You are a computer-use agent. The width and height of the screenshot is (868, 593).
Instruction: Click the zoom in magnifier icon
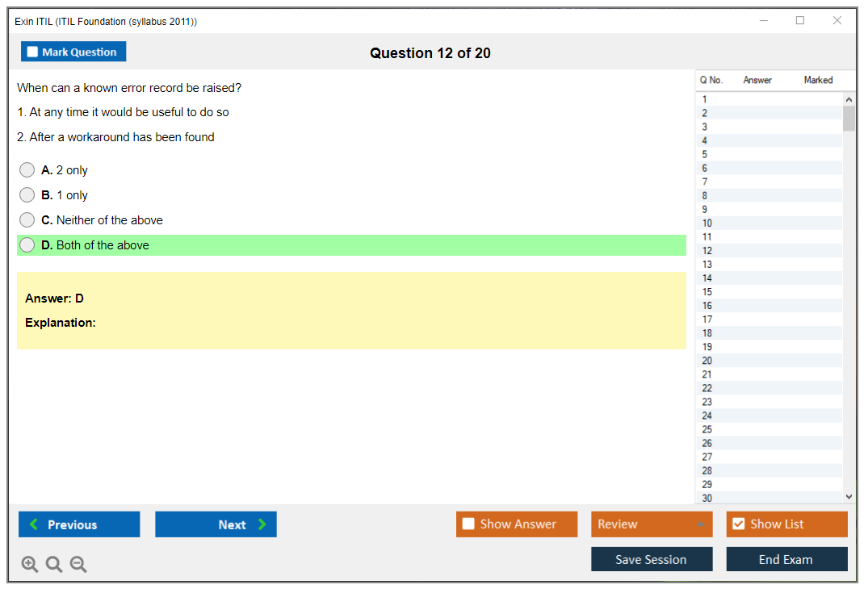[x=30, y=564]
